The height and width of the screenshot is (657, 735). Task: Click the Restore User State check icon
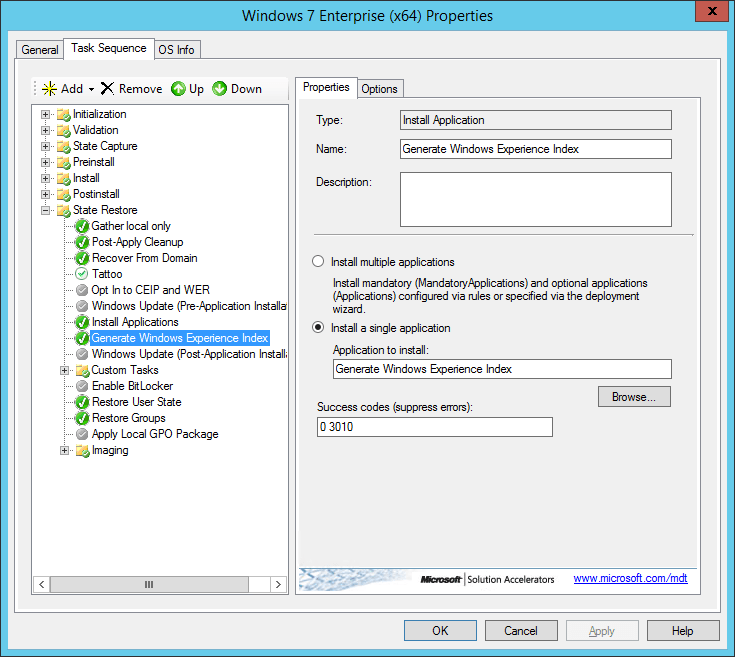82,402
